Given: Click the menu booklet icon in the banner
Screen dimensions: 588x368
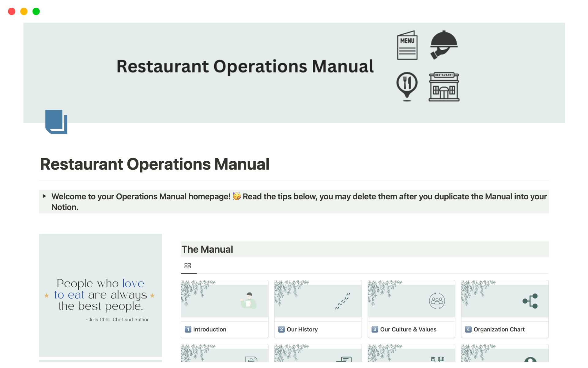Looking at the screenshot, I should click(407, 45).
